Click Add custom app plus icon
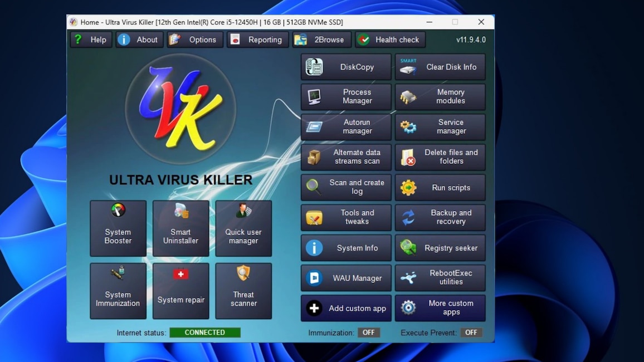Screen dimensions: 644x362 (314, 308)
